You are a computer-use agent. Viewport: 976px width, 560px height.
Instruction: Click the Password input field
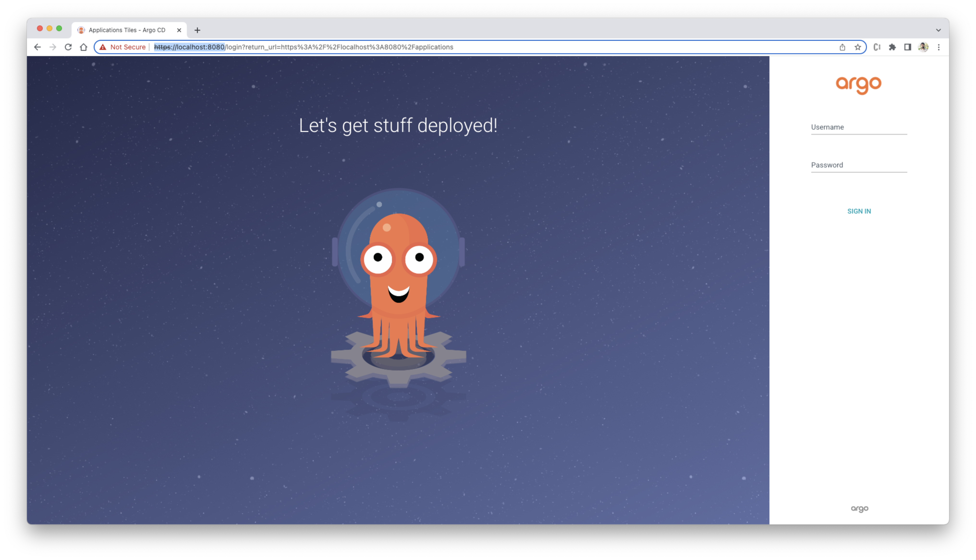859,165
